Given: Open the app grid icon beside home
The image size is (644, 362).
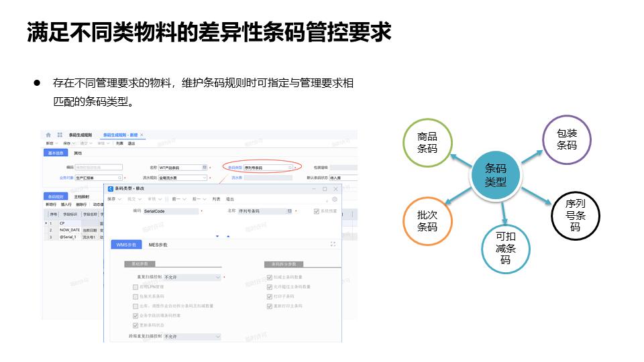Looking at the screenshot, I should click(60, 135).
